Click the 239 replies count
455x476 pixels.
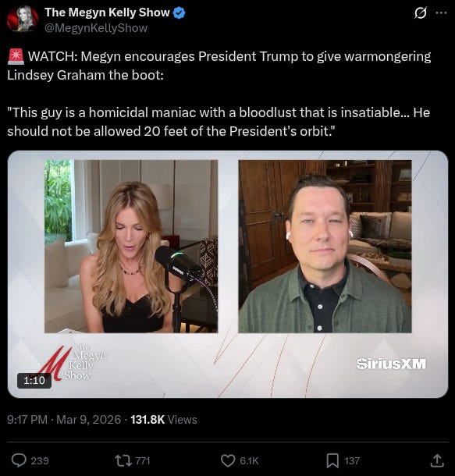(40, 461)
